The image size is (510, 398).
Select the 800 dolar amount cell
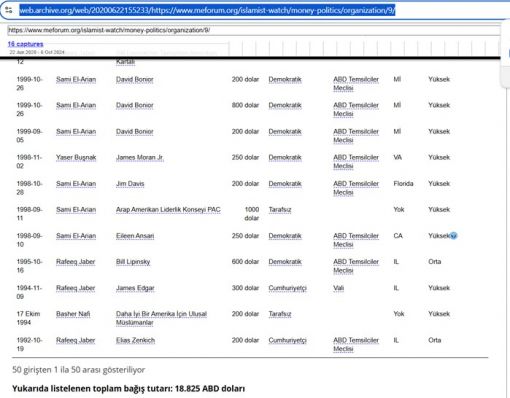[245, 105]
